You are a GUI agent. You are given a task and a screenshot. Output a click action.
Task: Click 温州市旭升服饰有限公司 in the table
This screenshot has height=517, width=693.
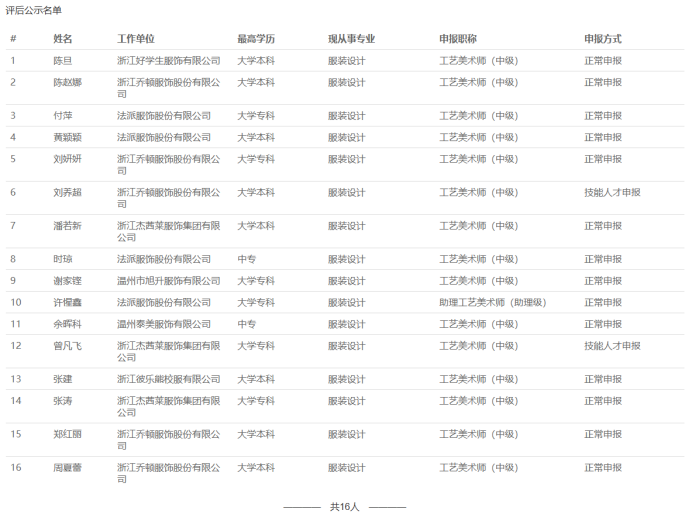[169, 281]
